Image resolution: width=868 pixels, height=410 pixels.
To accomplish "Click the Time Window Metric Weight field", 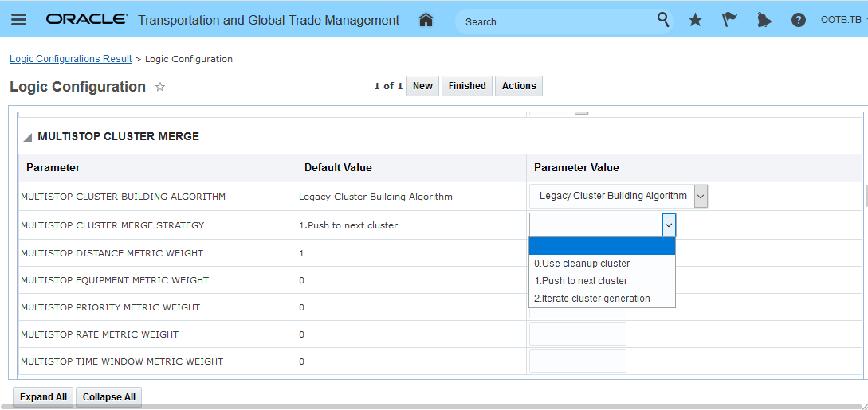I will pyautogui.click(x=578, y=361).
